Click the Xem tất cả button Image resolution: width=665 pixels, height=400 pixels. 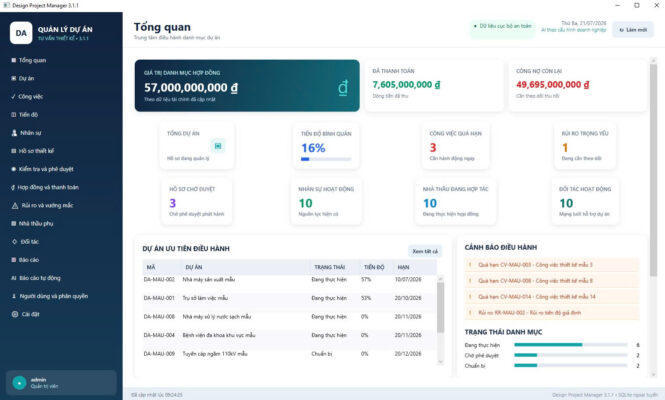click(x=425, y=252)
